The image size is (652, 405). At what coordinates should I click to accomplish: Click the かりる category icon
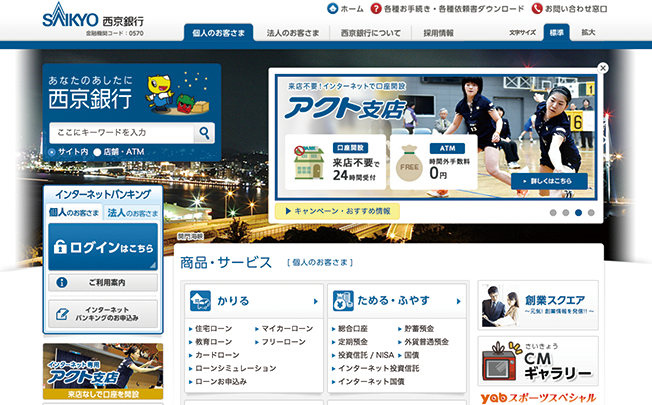200,301
